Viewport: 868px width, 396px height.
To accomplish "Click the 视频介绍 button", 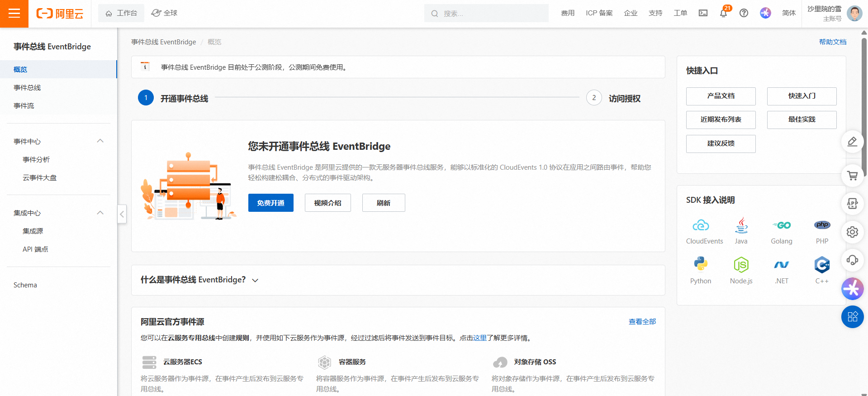I will (x=328, y=203).
